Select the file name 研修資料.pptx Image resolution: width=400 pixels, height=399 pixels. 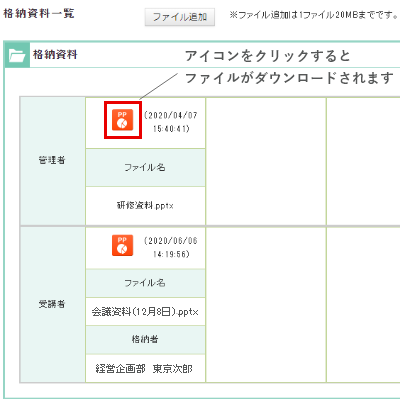pos(145,205)
